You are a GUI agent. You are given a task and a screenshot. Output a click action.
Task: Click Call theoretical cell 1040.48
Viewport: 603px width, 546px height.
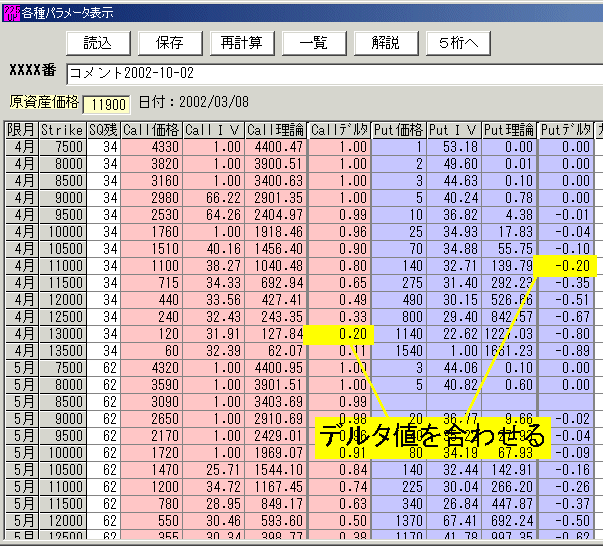pyautogui.click(x=276, y=266)
